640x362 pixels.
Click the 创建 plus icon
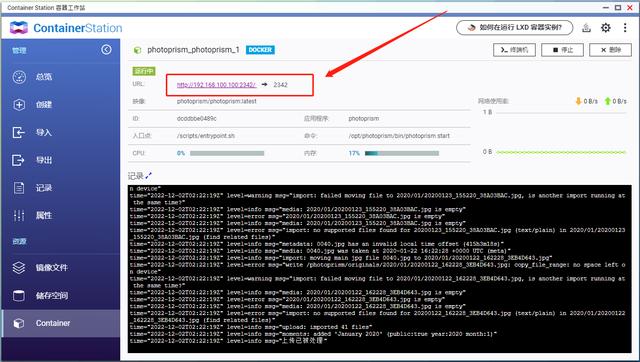coord(19,104)
